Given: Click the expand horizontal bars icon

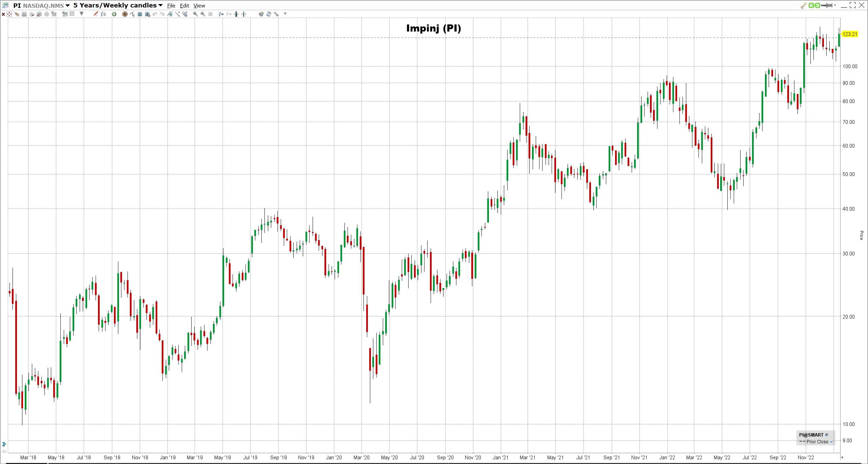Looking at the screenshot, I should (236, 14).
